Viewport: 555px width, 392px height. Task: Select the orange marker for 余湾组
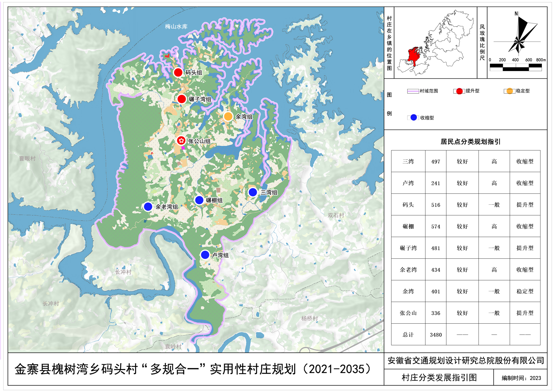click(228, 116)
